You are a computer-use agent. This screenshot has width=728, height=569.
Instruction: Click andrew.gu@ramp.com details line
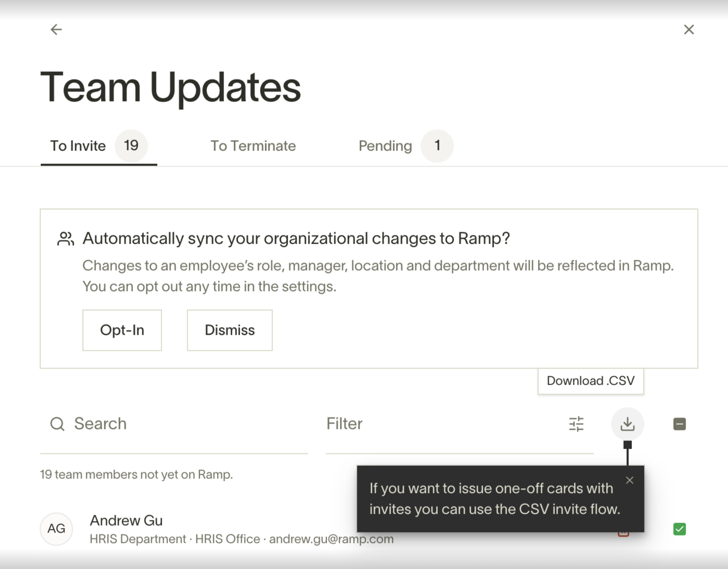tap(241, 539)
